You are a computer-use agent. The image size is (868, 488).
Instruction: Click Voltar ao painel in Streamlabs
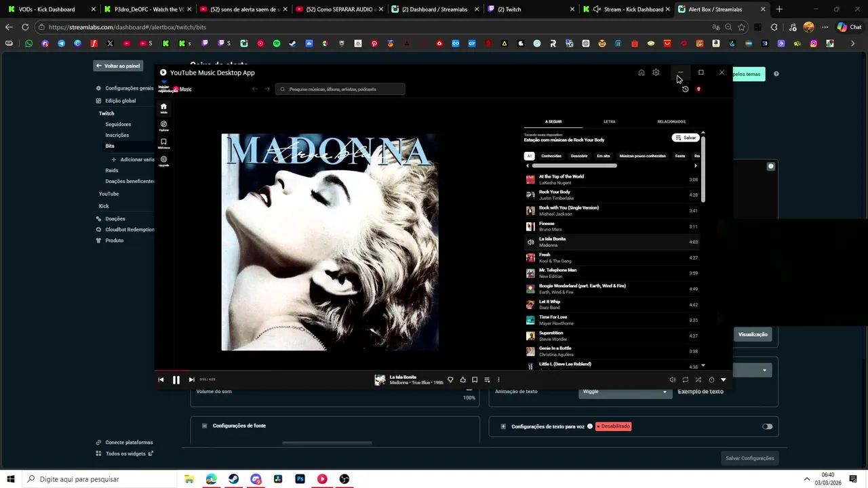click(118, 66)
